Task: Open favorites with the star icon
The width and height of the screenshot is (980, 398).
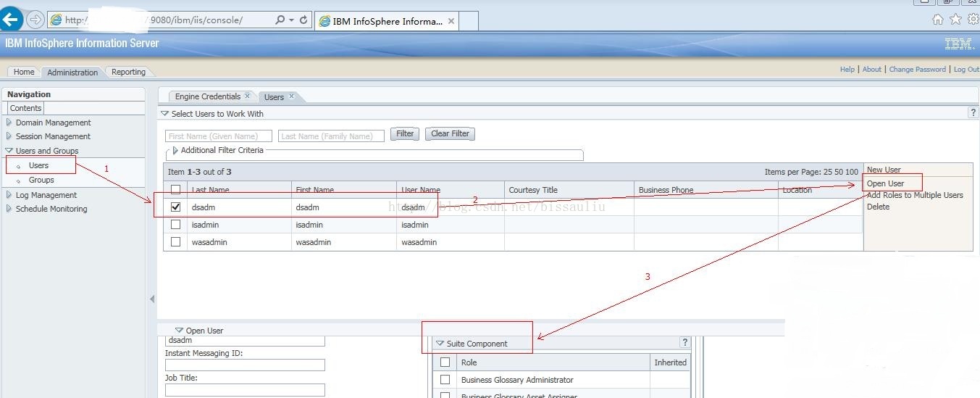Action: [x=955, y=20]
